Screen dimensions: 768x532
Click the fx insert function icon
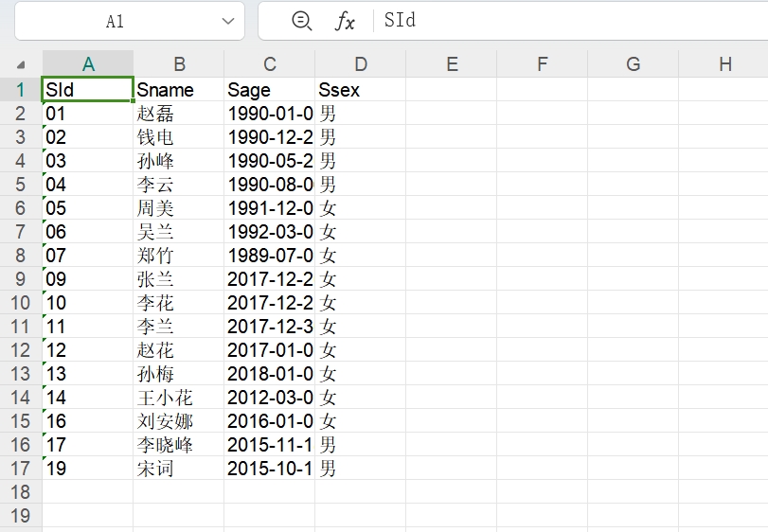point(345,21)
